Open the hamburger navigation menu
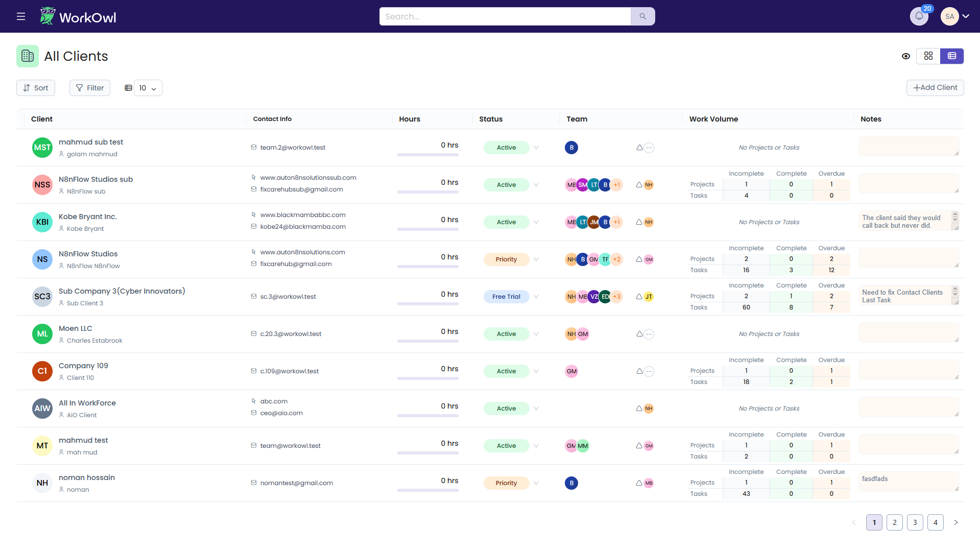 (21, 16)
